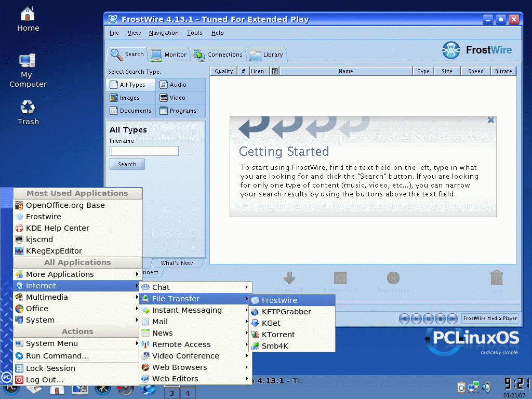Pause playback in FrostWire media player
Image resolution: width=532 pixels, height=399 pixels.
(428, 318)
